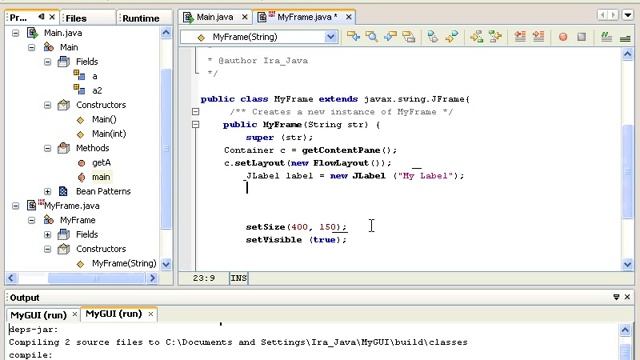This screenshot has width=640, height=360.
Task: Collapse the Main.java tree node
Action: point(16,33)
